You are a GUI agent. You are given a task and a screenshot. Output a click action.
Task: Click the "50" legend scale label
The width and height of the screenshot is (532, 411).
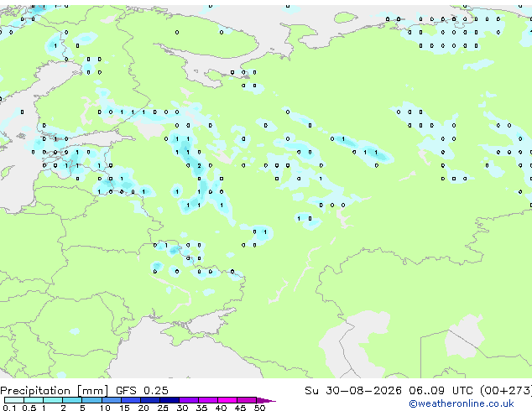click(259, 408)
